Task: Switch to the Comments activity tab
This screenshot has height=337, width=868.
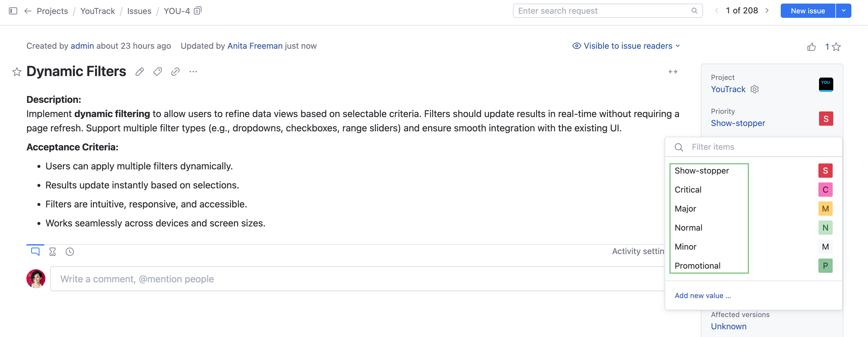Action: click(35, 251)
